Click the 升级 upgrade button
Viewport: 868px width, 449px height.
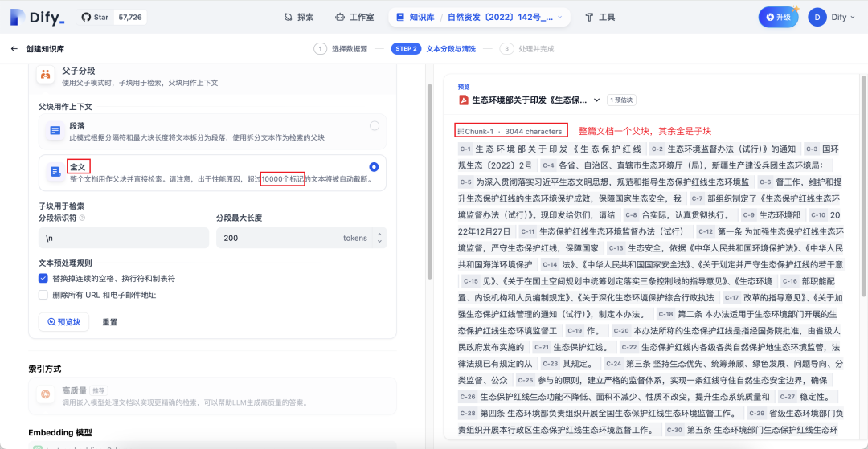[778, 17]
